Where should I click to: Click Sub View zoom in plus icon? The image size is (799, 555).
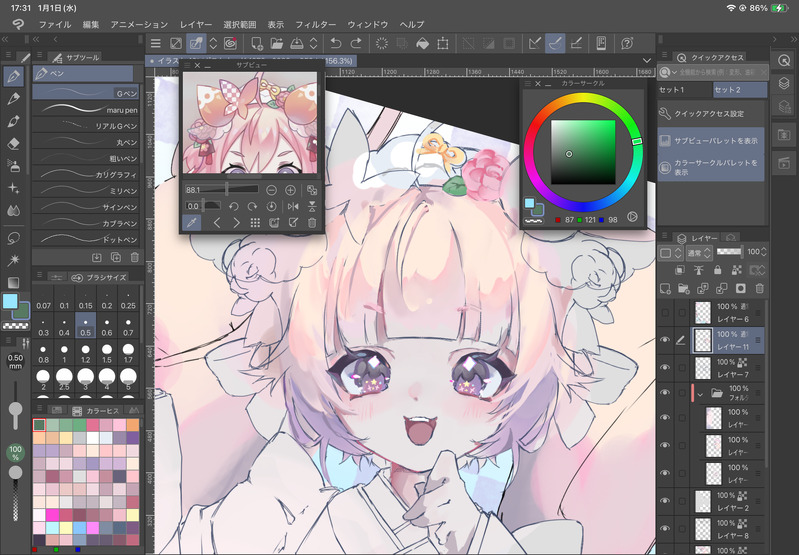(290, 190)
